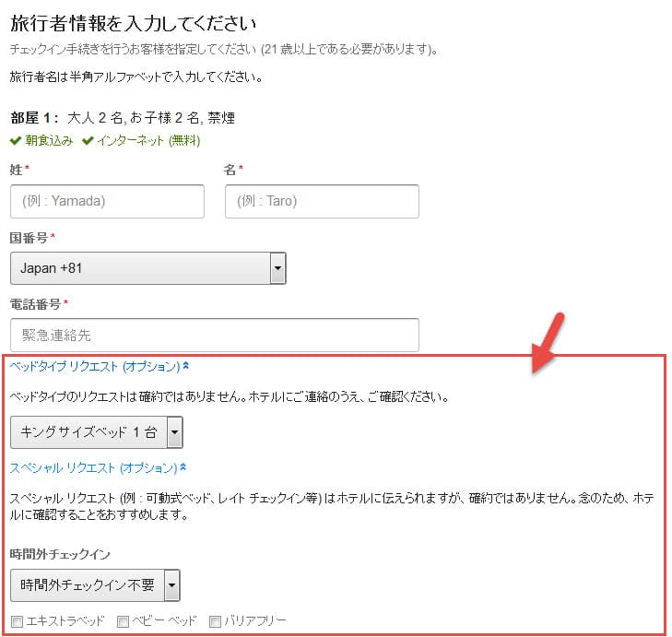672x637 pixels.
Task: Click the インターネット (無料) text
Action: (148, 141)
